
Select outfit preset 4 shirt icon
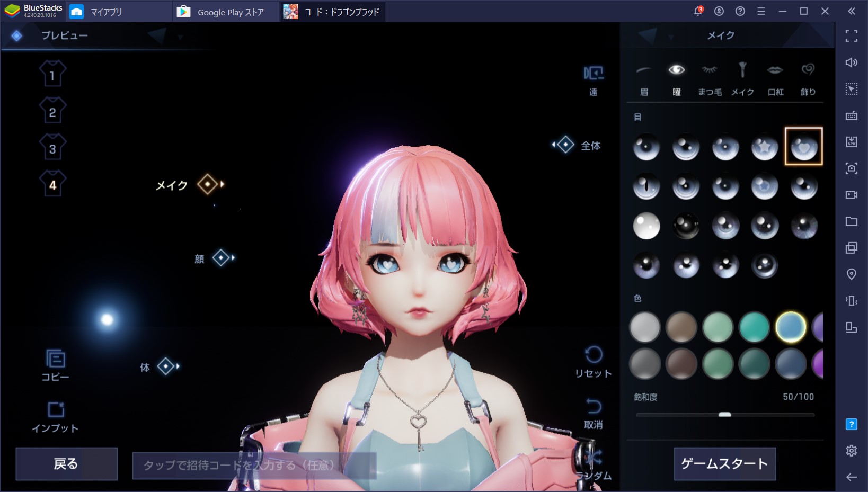tap(52, 183)
